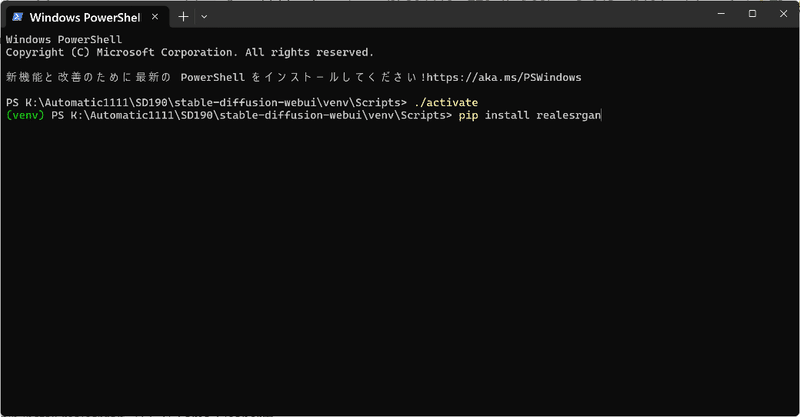Screen dimensions: 800x417
Task: Open the https://aka.ms/PSWindows link
Action: pyautogui.click(x=504, y=78)
